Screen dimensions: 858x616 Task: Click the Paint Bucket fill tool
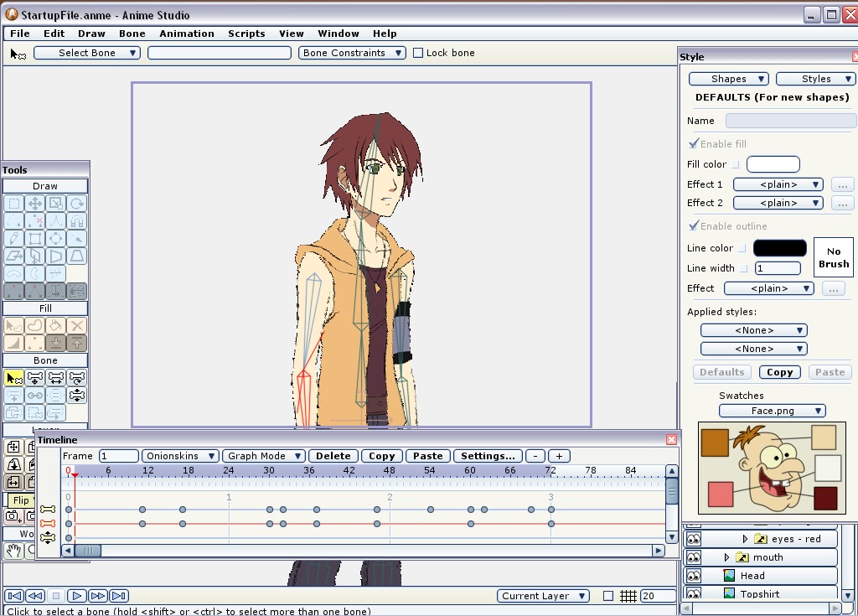[55, 326]
